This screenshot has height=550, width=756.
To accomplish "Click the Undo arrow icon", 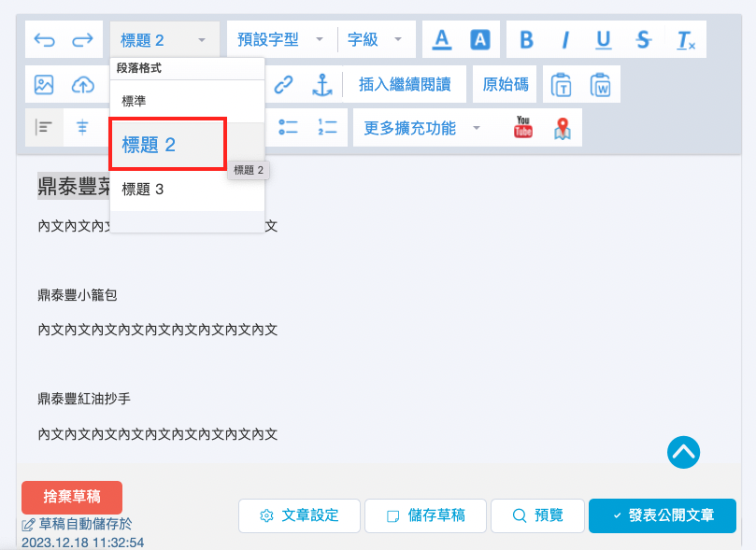I will [47, 39].
